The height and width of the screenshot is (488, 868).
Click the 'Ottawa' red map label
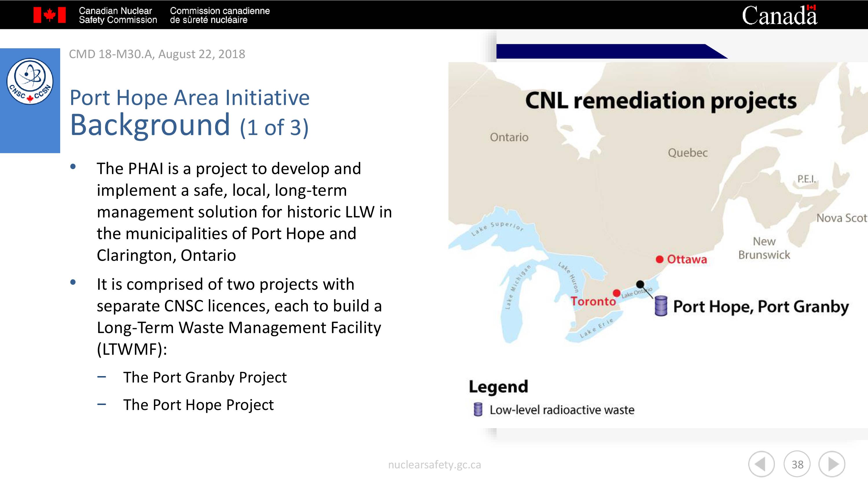687,259
